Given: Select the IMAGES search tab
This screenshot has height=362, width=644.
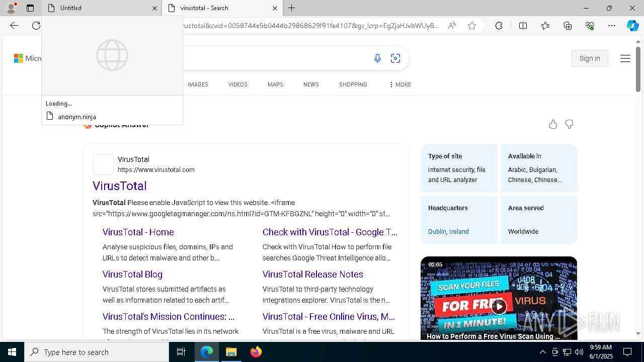Looking at the screenshot, I should 198,84.
